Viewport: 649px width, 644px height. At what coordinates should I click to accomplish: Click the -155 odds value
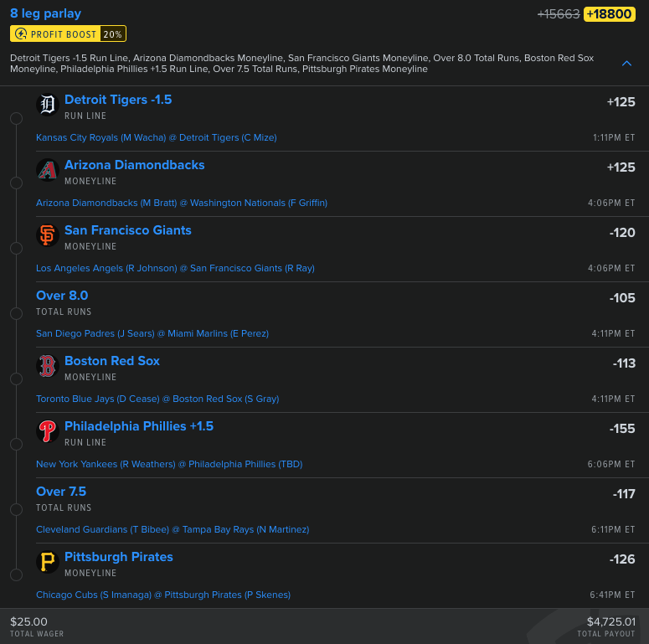pyautogui.click(x=622, y=430)
